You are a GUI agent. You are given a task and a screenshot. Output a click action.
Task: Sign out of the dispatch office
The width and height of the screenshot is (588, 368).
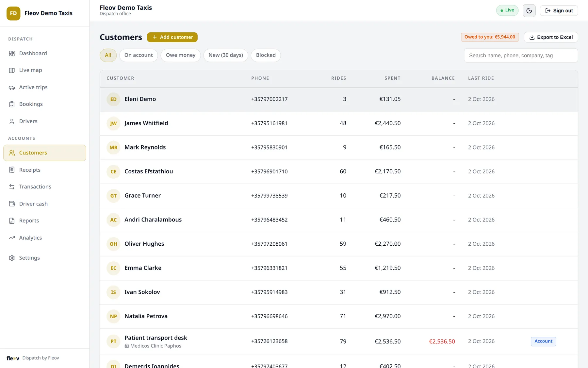(x=559, y=10)
